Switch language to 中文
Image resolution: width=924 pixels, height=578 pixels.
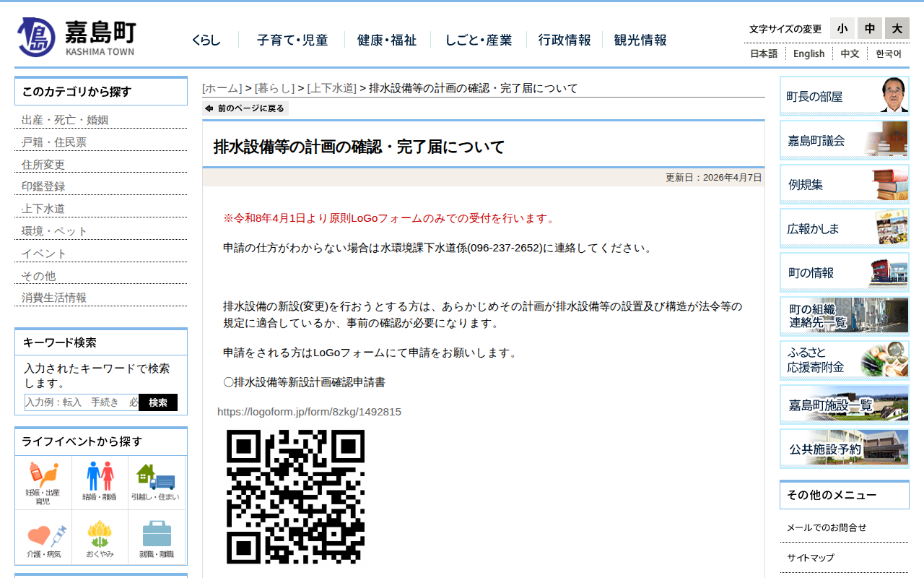coord(850,53)
